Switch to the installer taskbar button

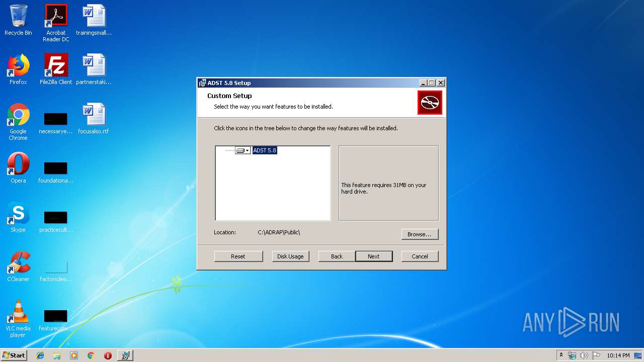(125, 355)
